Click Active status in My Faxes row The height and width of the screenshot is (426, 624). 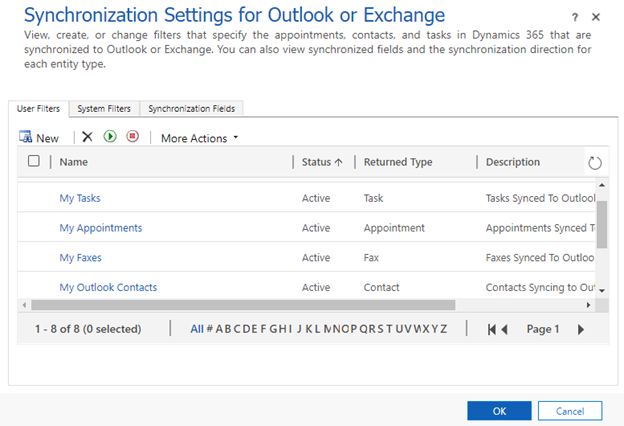click(x=316, y=258)
